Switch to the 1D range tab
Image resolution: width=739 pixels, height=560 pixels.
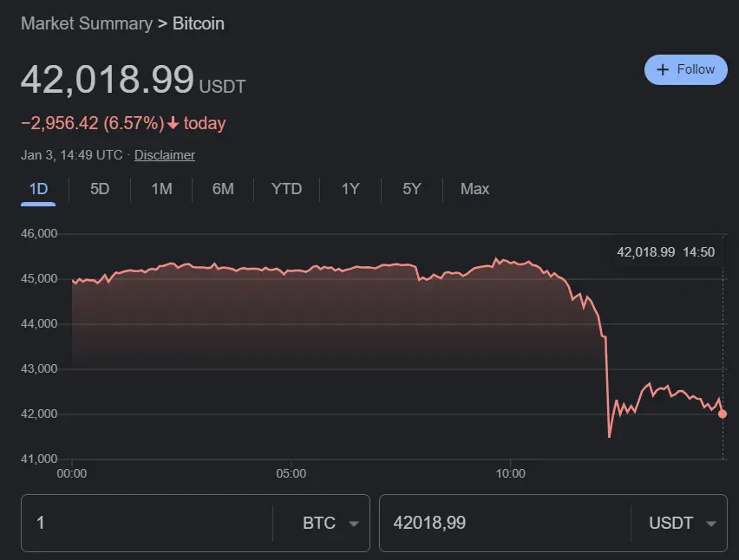38,189
